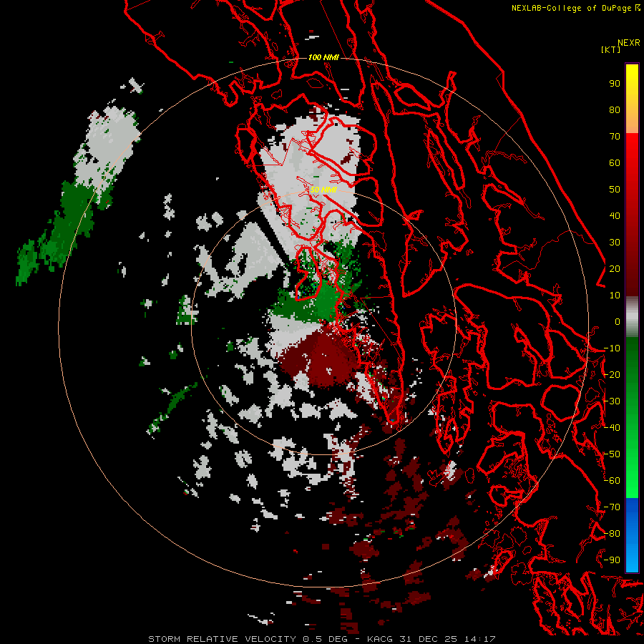Screen dimensions: 644x644
Task: Click the 30 value on the velocity scale
Action: pos(615,243)
